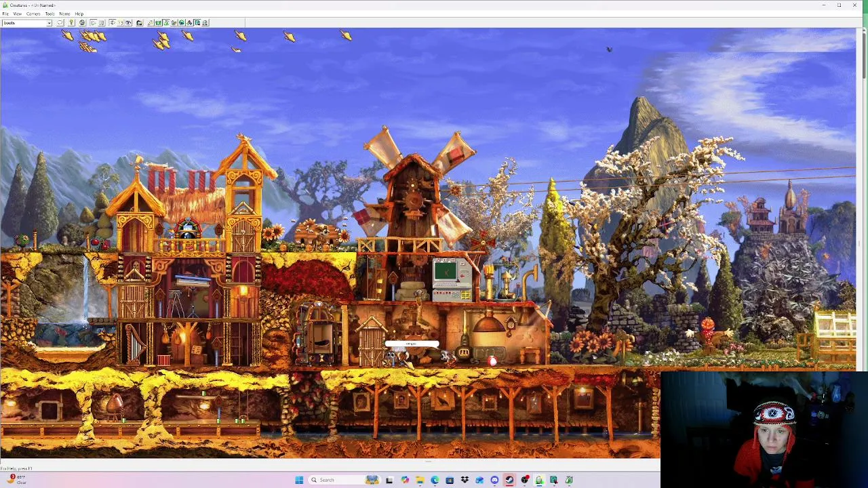
Task: Open the Help menu
Action: pyautogui.click(x=79, y=14)
